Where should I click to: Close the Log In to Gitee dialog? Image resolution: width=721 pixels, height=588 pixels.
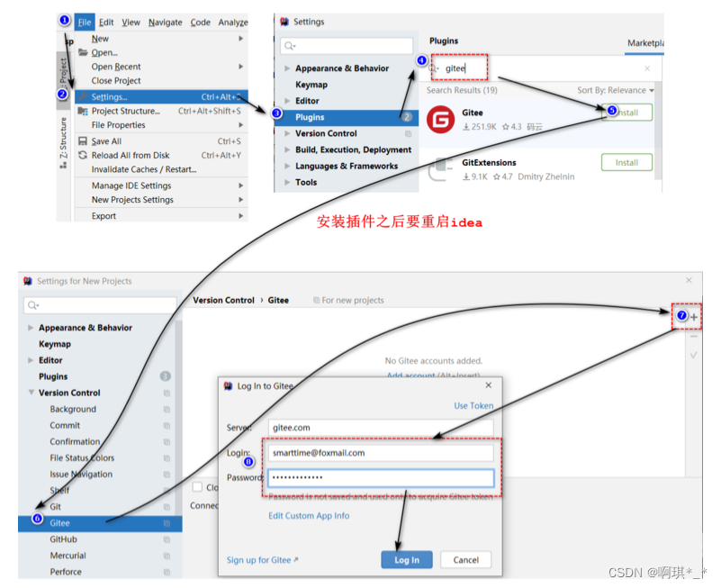tap(489, 385)
